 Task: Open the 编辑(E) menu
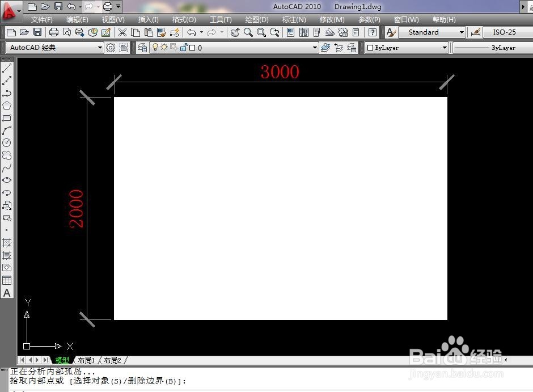point(77,20)
